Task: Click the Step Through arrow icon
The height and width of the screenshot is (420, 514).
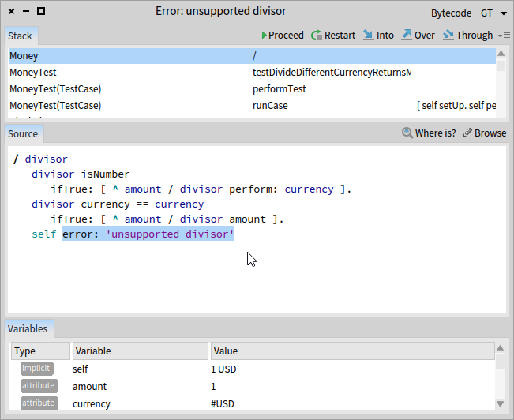Action: (x=448, y=35)
